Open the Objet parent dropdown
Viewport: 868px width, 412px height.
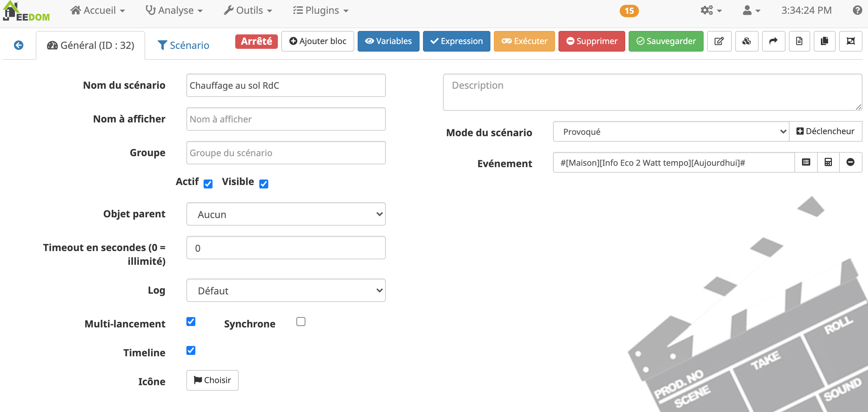[x=286, y=214]
